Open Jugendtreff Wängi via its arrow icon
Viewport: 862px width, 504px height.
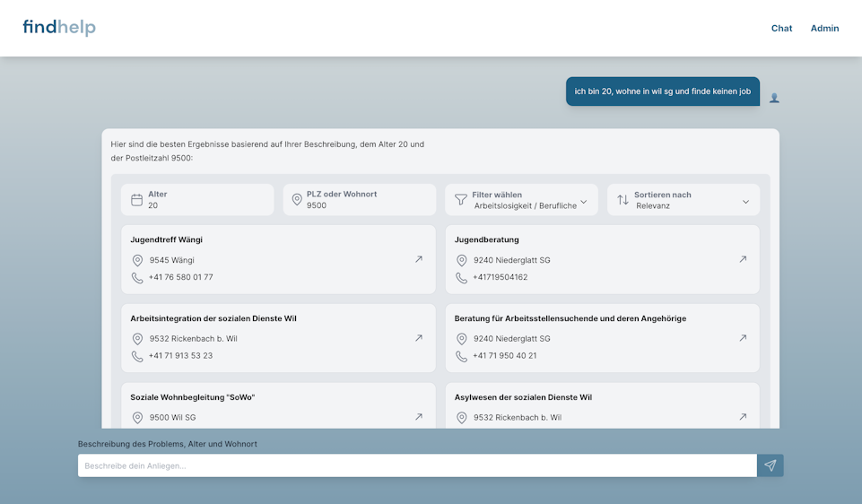click(x=418, y=259)
